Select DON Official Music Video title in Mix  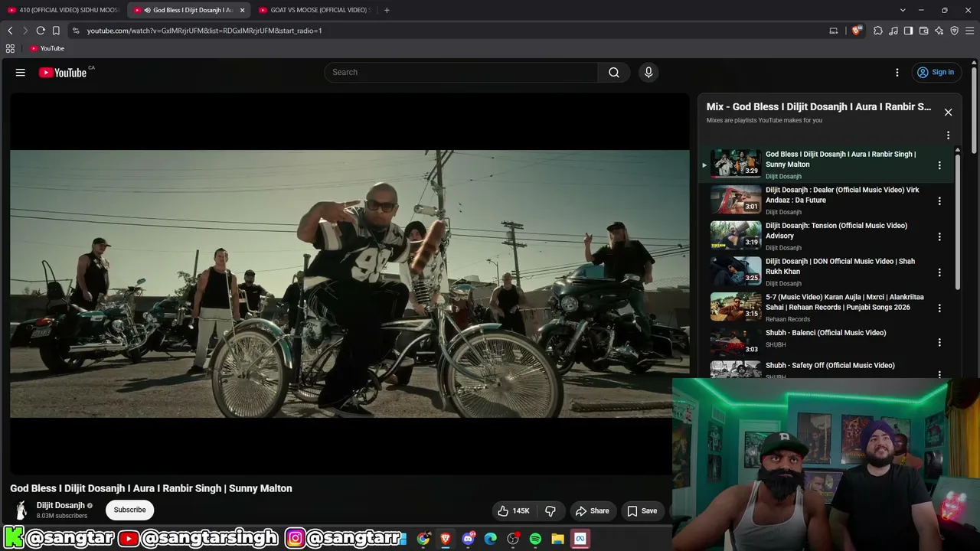click(x=840, y=266)
